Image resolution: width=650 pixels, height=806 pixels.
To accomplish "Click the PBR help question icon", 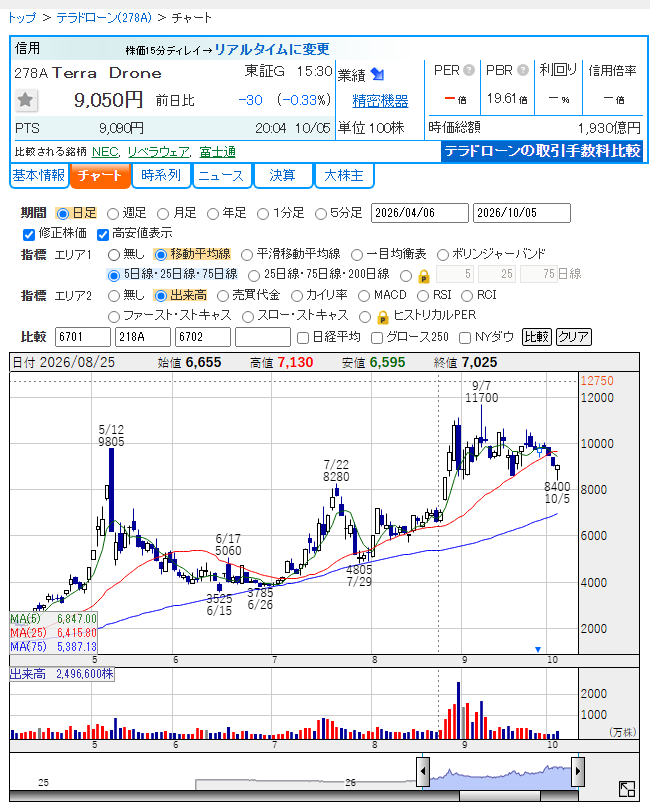I will (x=523, y=70).
